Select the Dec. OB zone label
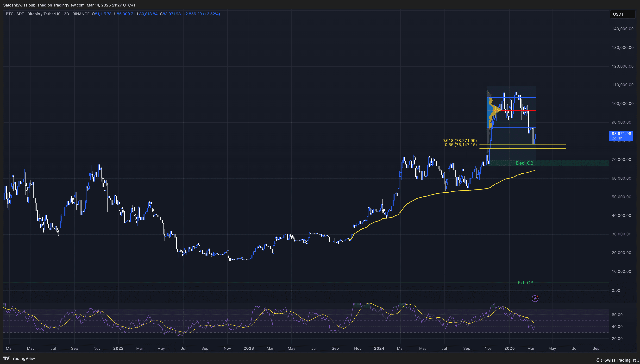This screenshot has width=640, height=364. coord(525,163)
